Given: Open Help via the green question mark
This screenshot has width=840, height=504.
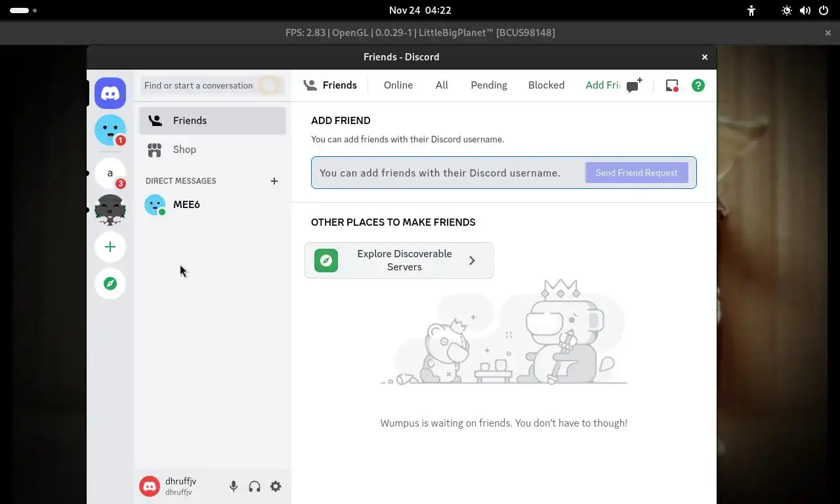Looking at the screenshot, I should tap(698, 85).
